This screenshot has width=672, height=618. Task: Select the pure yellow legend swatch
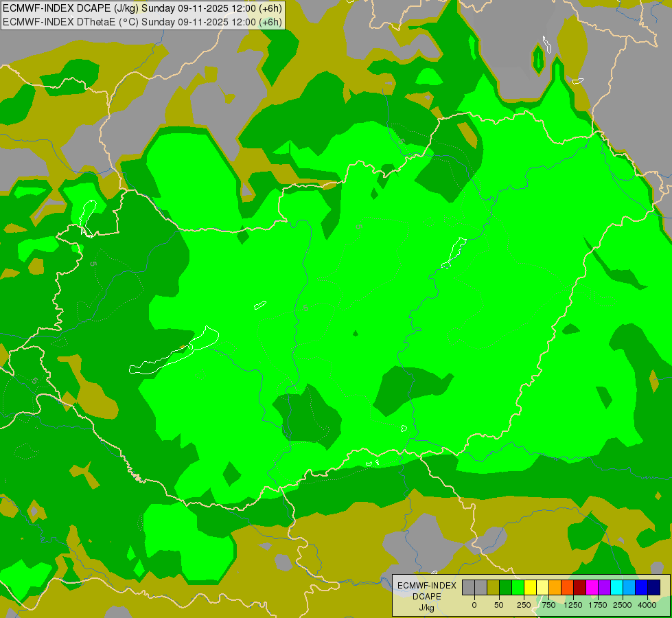tap(530, 587)
